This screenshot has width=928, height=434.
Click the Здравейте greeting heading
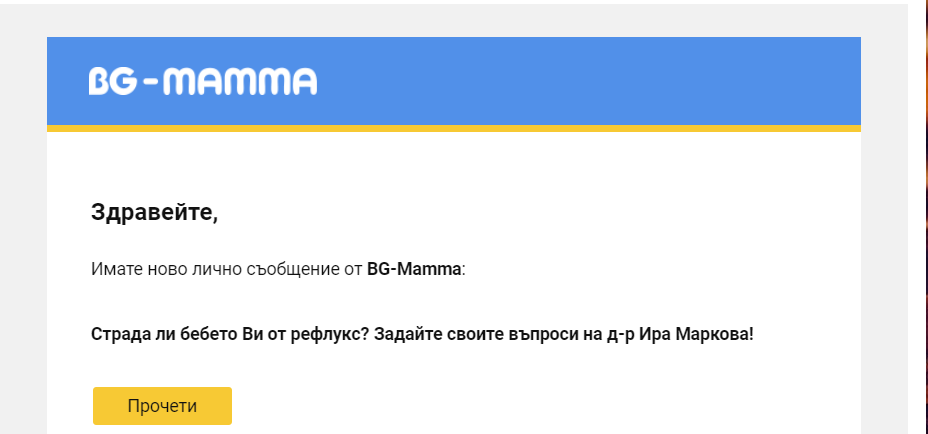point(153,212)
